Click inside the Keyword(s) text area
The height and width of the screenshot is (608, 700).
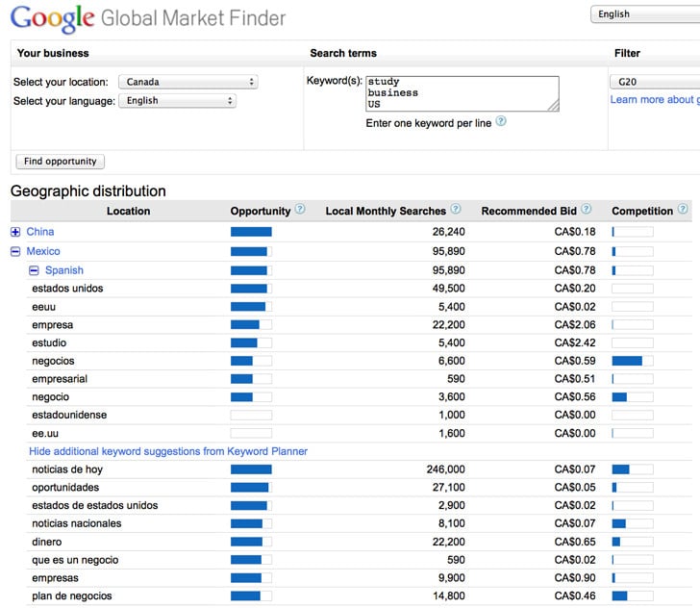tap(462, 93)
